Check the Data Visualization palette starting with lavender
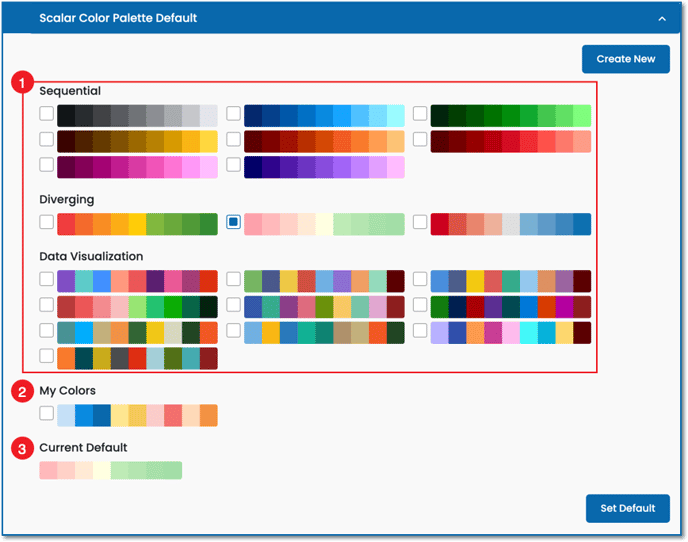Viewport: 688px width, 542px height. pyautogui.click(x=420, y=330)
